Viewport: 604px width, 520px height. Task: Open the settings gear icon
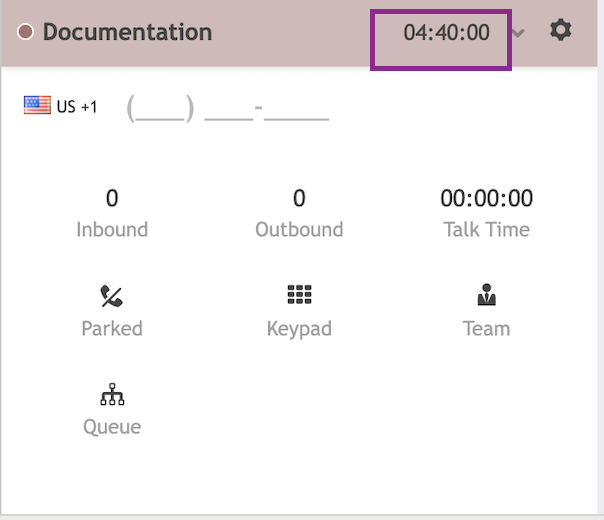(x=561, y=30)
